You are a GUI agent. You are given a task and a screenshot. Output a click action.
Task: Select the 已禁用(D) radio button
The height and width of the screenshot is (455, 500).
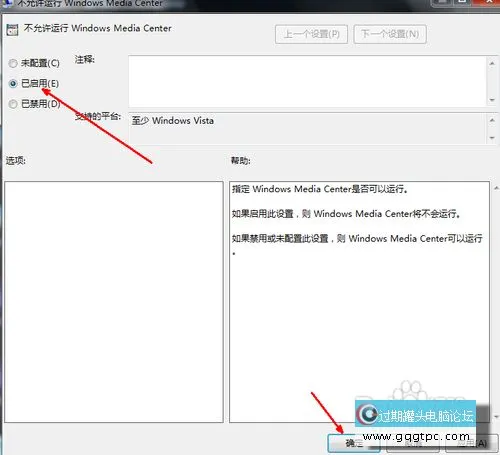pyautogui.click(x=13, y=104)
